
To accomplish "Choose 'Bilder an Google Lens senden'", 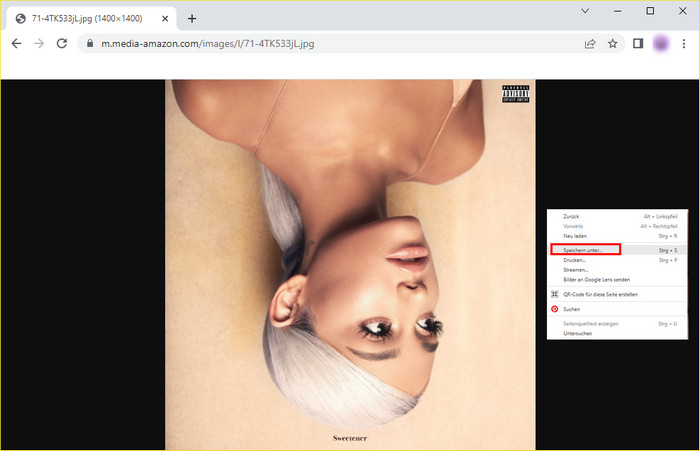I will (617, 280).
